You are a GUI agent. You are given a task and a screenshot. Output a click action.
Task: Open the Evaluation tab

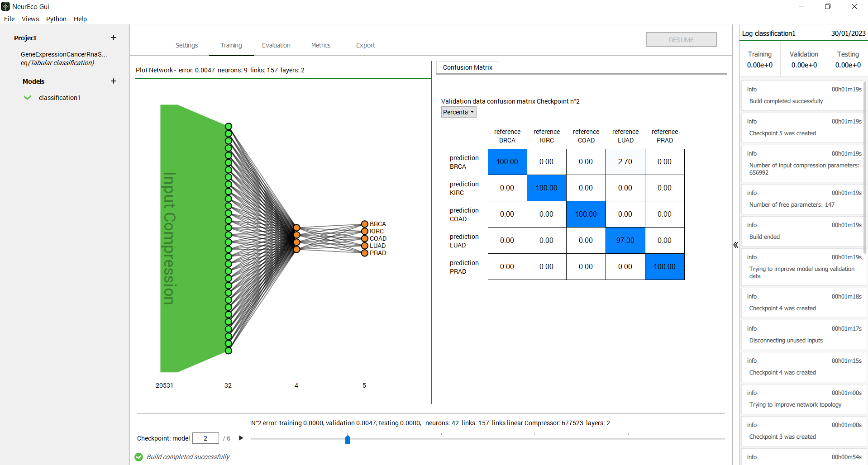[276, 45]
